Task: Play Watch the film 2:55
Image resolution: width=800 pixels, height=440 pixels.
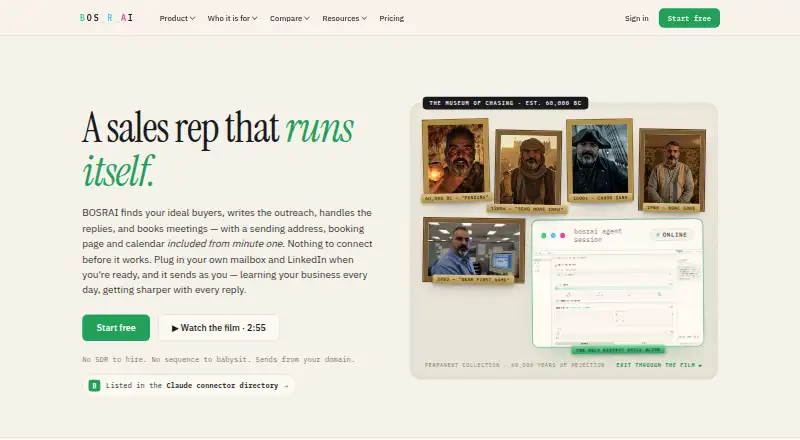Action: tap(218, 328)
